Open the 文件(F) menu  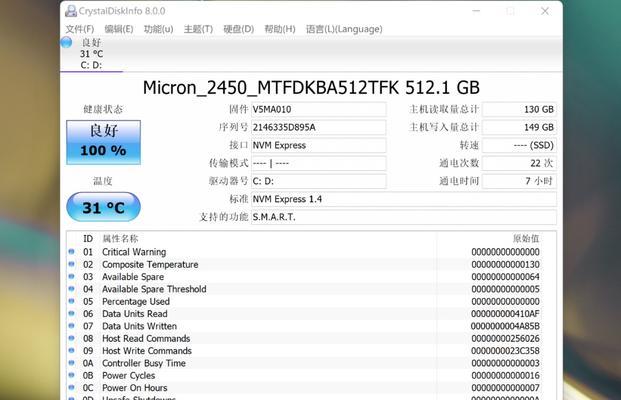80,29
